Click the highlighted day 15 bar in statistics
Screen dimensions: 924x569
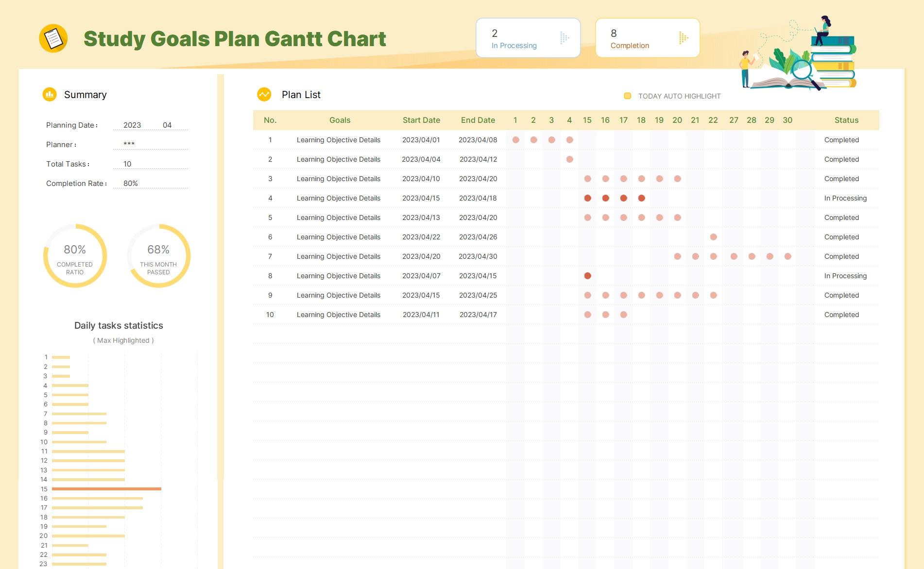[x=106, y=489]
